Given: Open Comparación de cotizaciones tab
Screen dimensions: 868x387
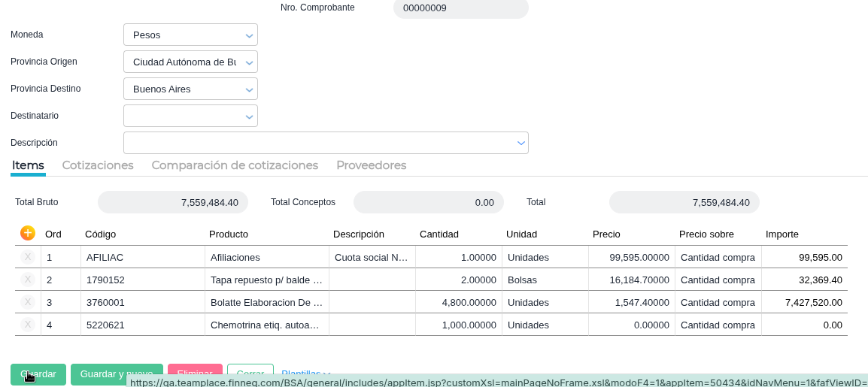Looking at the screenshot, I should point(235,165).
